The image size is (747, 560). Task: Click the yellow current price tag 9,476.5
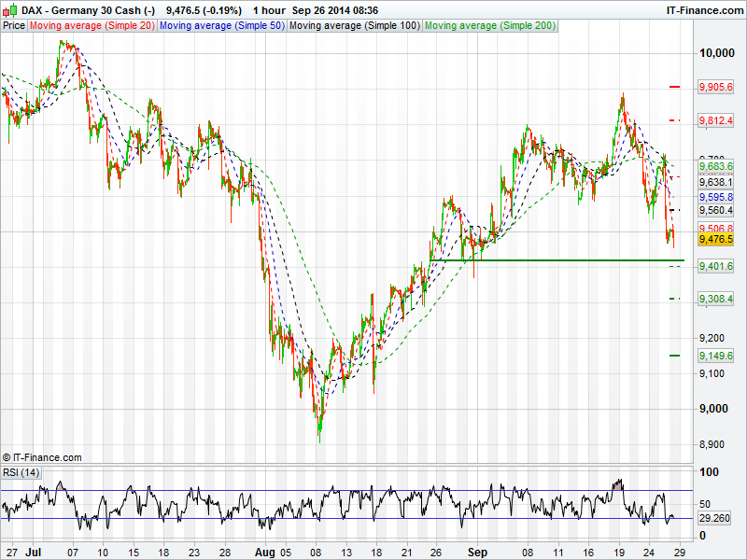tap(715, 240)
